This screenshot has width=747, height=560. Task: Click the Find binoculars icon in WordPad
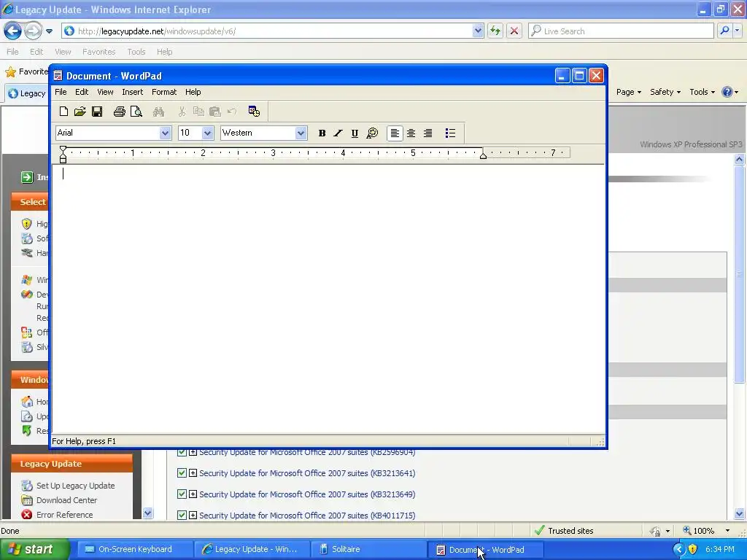(x=158, y=112)
